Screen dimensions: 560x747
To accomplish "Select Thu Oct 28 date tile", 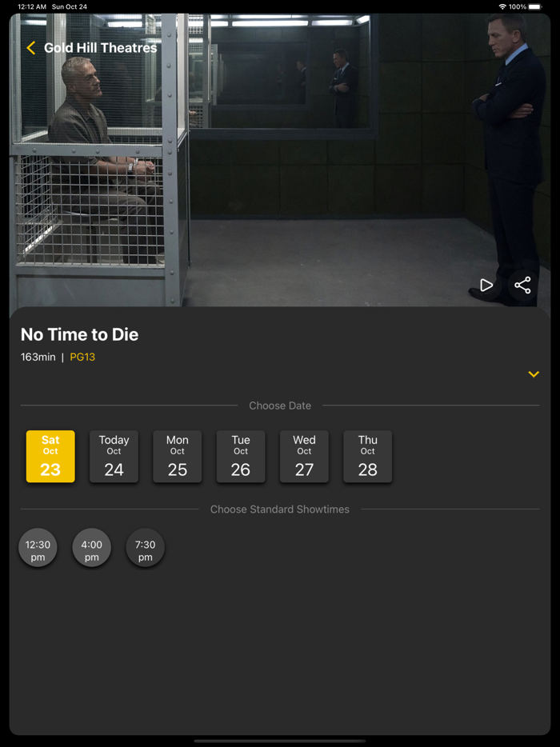I will pyautogui.click(x=367, y=457).
